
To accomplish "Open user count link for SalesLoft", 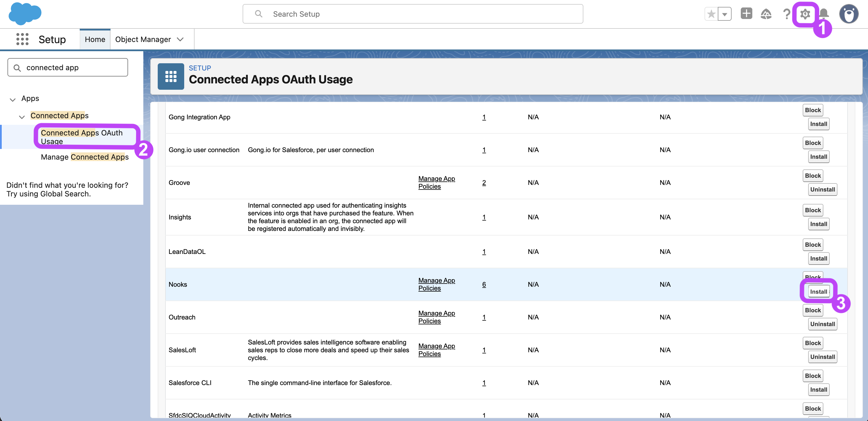I will point(484,350).
